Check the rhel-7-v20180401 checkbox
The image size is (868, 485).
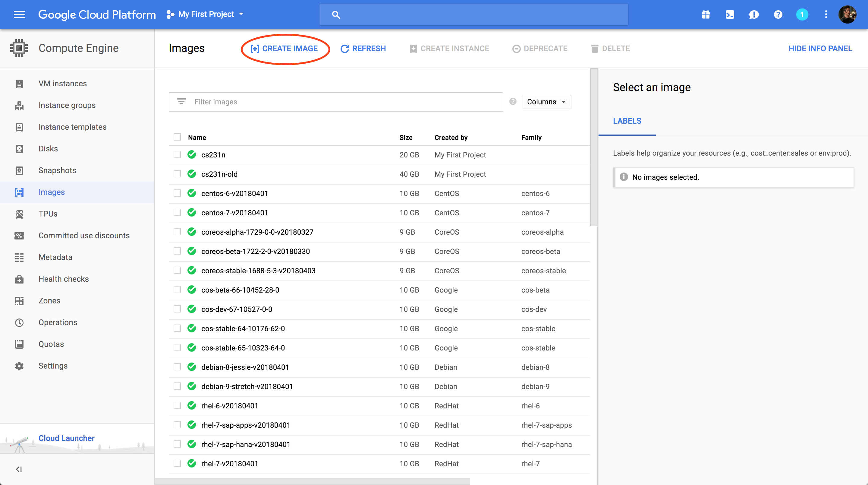[x=177, y=463]
